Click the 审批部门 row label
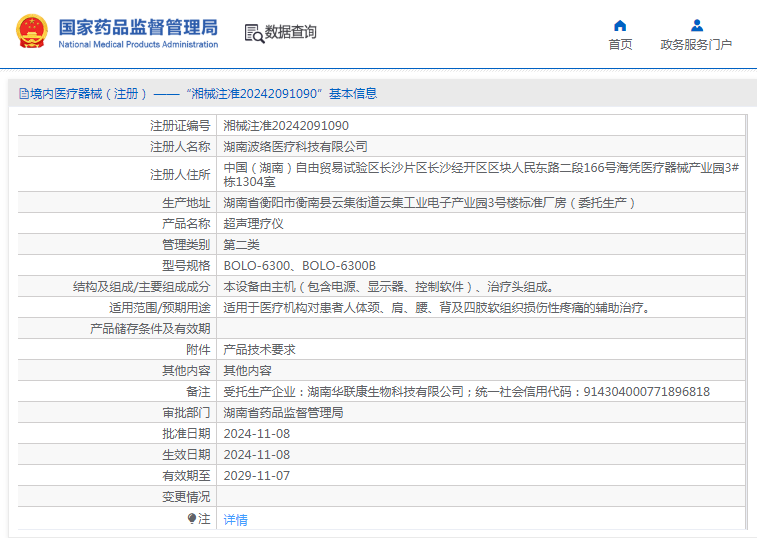Screen dimensions: 757x538 [186, 413]
